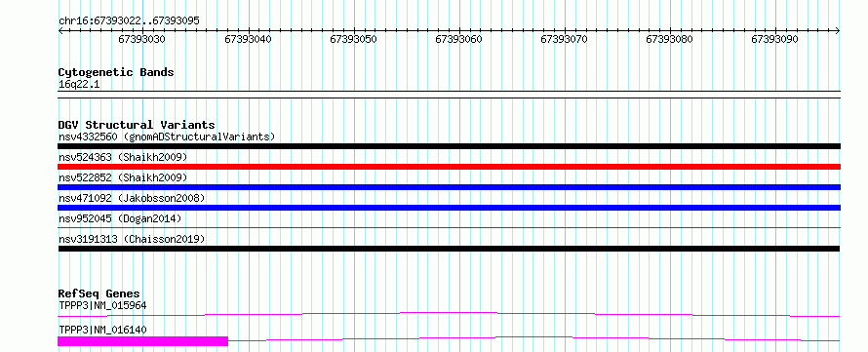
Task: Click the TPPP3|NM_016140 intron line
Action: (x=534, y=337)
